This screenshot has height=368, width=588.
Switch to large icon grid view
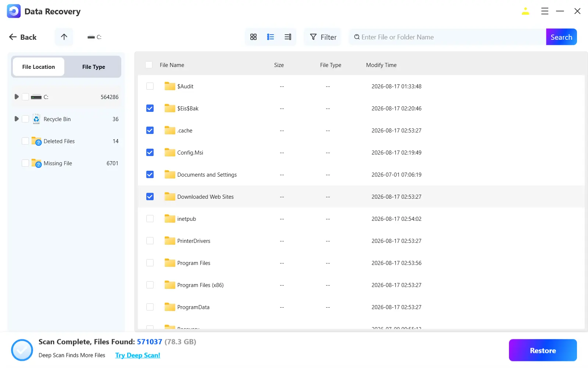253,37
